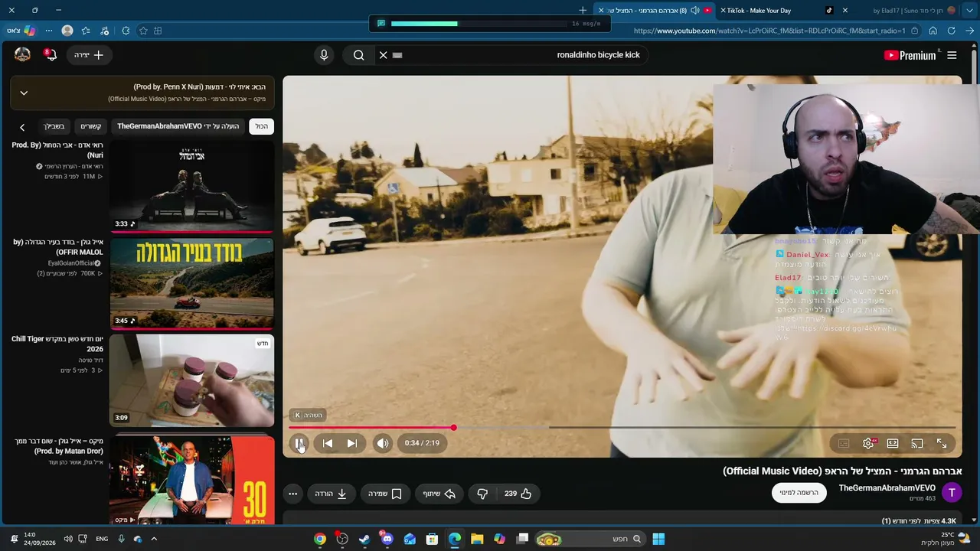Screen dimensions: 980x551
Task: Mute the video player volume
Action: click(383, 443)
